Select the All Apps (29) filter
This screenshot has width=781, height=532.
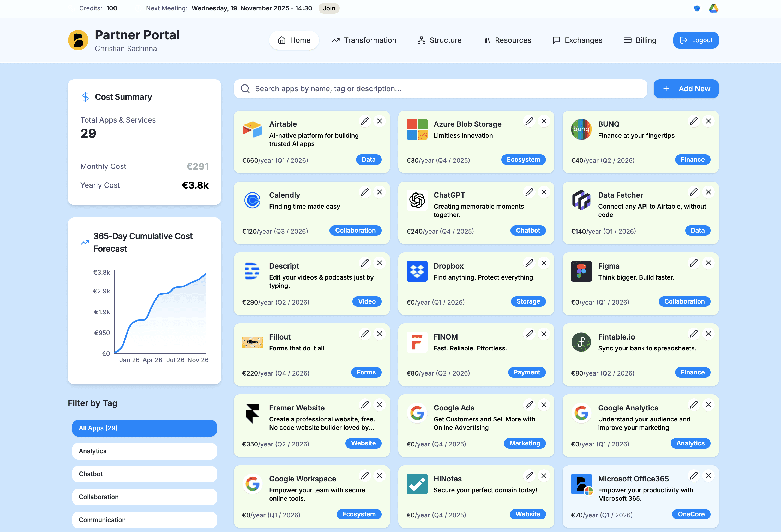(144, 428)
